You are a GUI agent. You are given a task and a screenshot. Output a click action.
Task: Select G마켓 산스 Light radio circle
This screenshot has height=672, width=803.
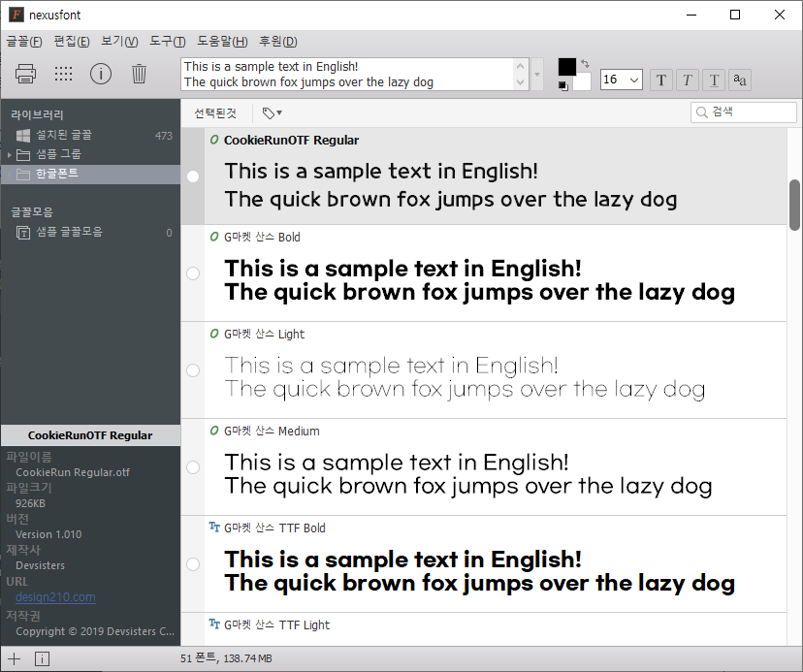193,370
